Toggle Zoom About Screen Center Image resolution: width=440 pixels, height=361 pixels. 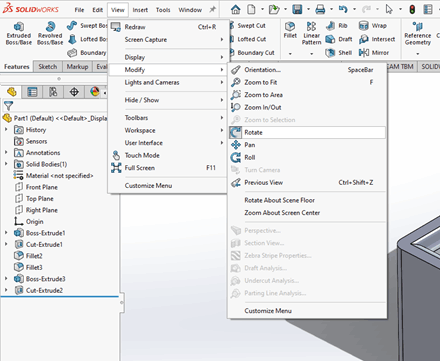coord(307,213)
